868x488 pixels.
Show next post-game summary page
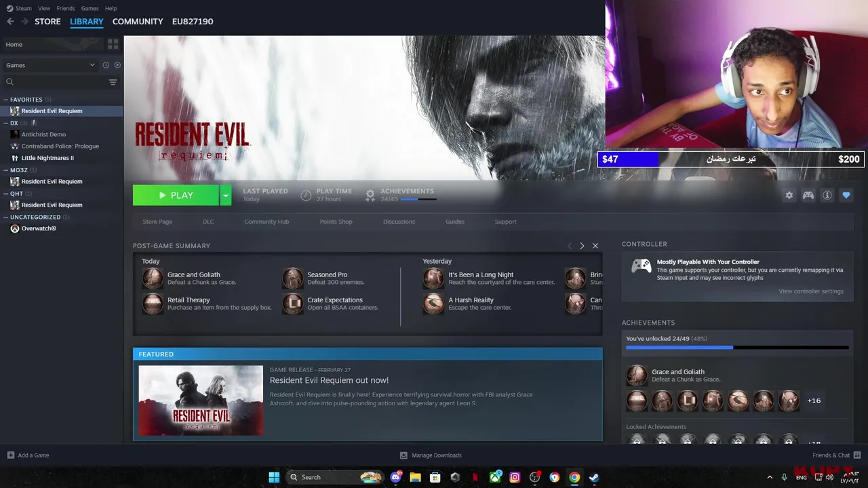[x=582, y=246]
